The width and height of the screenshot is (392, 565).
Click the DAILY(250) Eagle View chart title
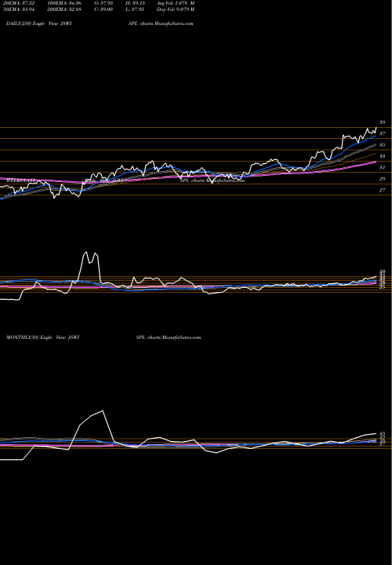pos(40,24)
